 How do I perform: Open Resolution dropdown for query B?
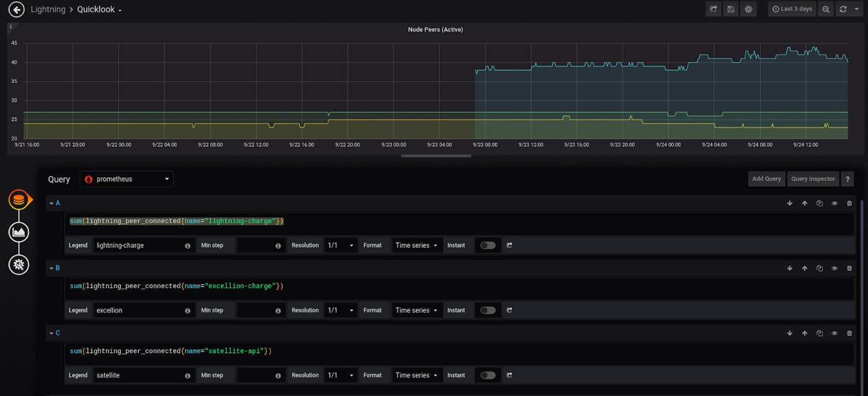[341, 310]
